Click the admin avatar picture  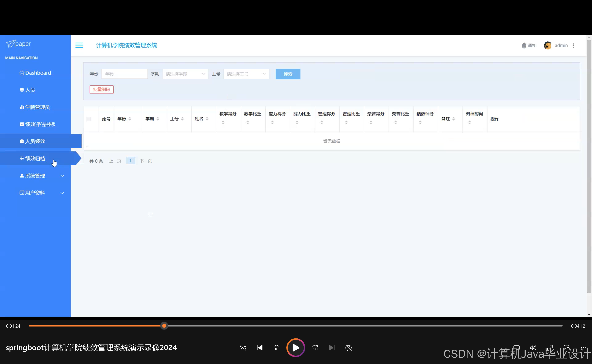pyautogui.click(x=547, y=45)
